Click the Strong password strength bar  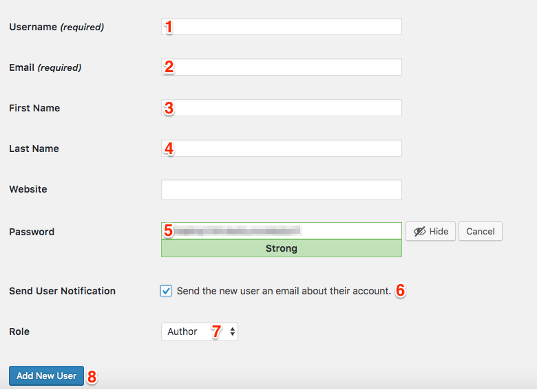click(282, 248)
